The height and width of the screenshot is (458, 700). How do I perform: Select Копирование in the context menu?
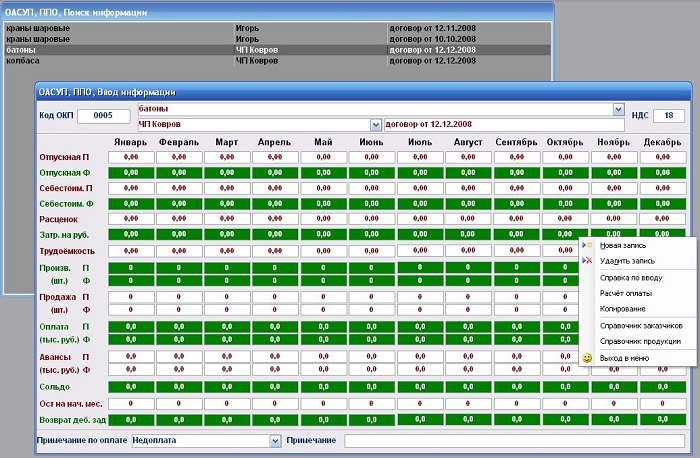pyautogui.click(x=622, y=309)
